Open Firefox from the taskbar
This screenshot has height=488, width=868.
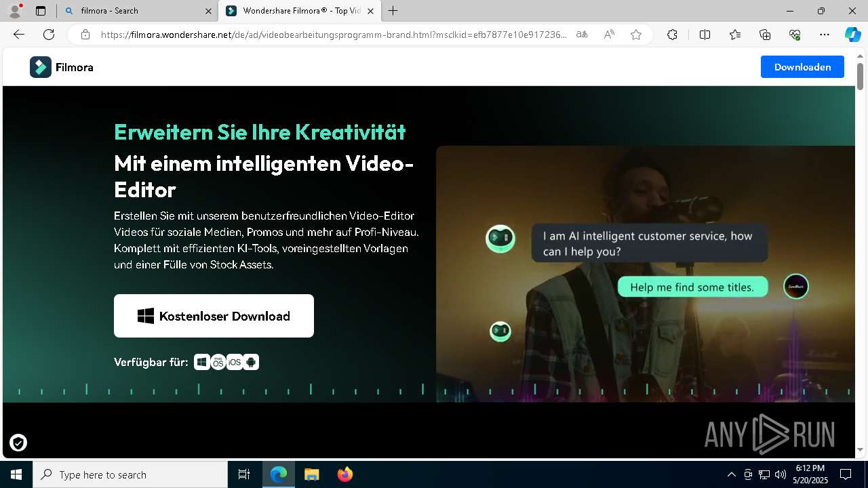pyautogui.click(x=344, y=474)
